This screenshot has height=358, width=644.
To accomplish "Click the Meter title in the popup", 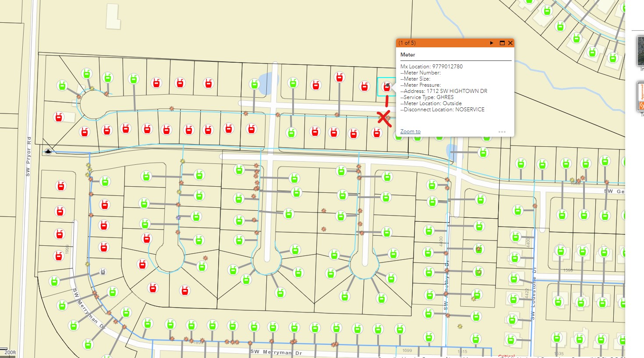I will pyautogui.click(x=407, y=55).
